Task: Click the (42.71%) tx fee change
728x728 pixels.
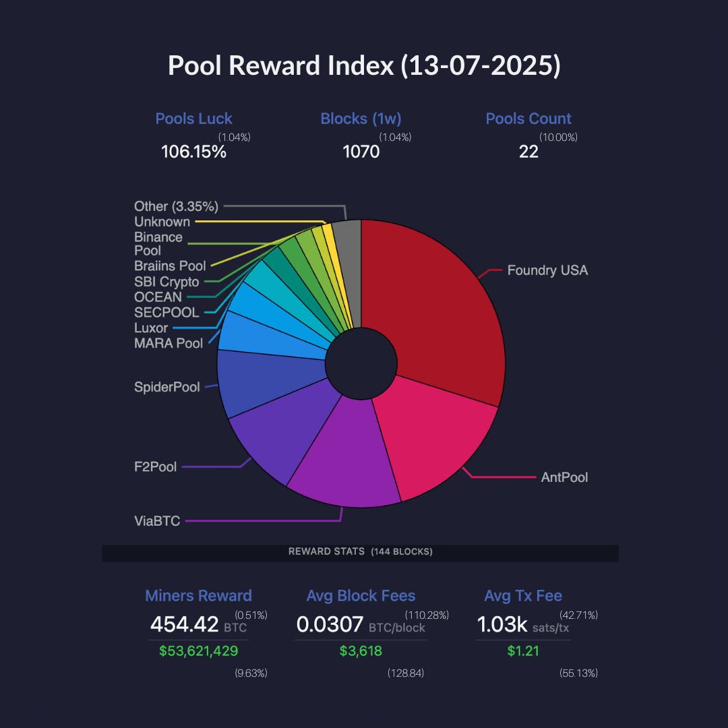Action: coord(578,615)
